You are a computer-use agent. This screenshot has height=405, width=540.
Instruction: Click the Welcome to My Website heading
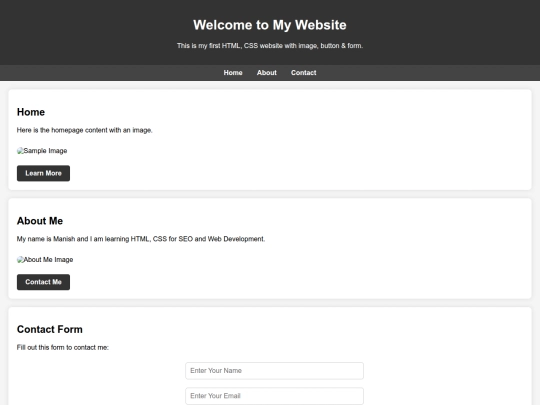[x=270, y=25]
